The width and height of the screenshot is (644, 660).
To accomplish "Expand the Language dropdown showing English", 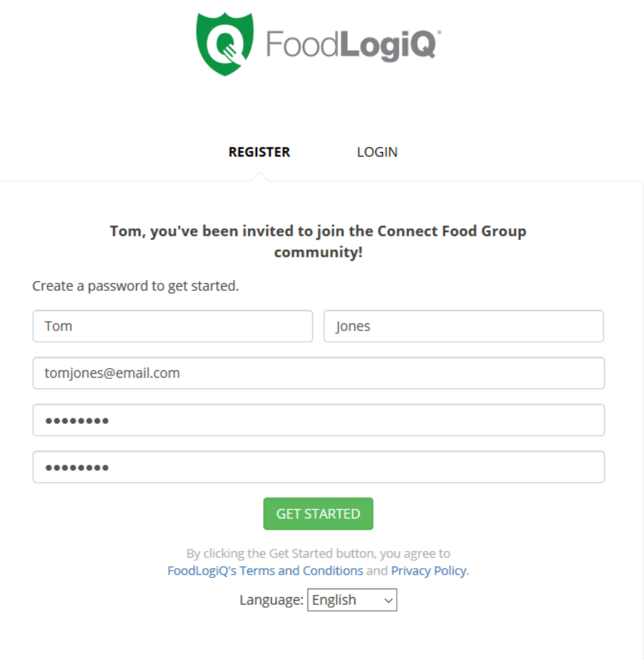I will [352, 600].
